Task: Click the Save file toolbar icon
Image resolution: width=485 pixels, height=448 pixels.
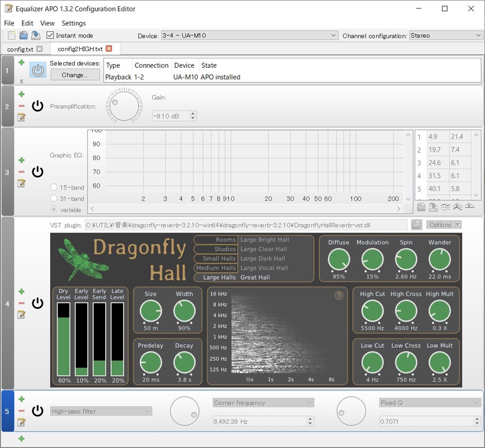Action: pos(36,35)
